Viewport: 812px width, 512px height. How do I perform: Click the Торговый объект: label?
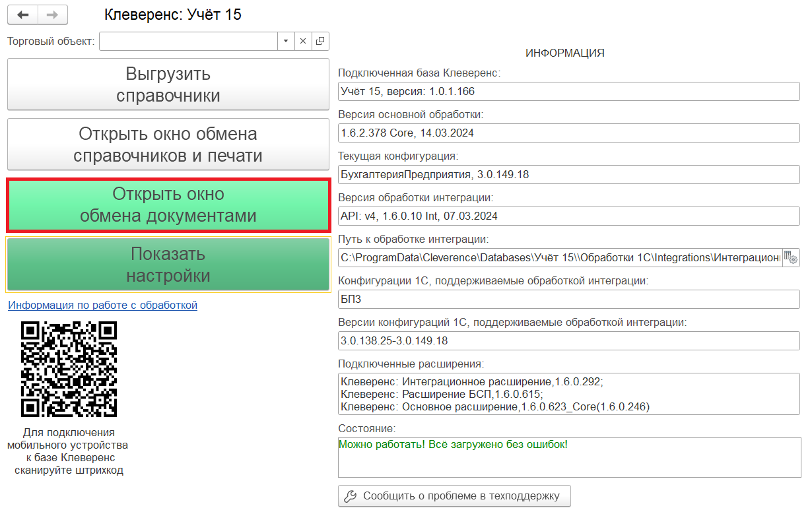pyautogui.click(x=51, y=41)
